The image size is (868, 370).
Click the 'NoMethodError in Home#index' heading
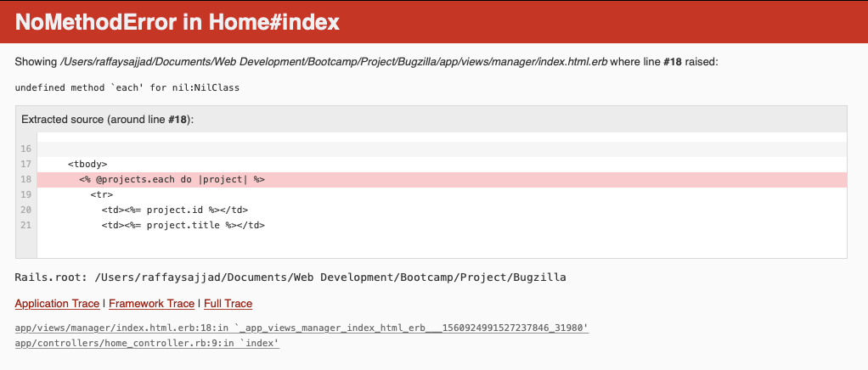[178, 22]
